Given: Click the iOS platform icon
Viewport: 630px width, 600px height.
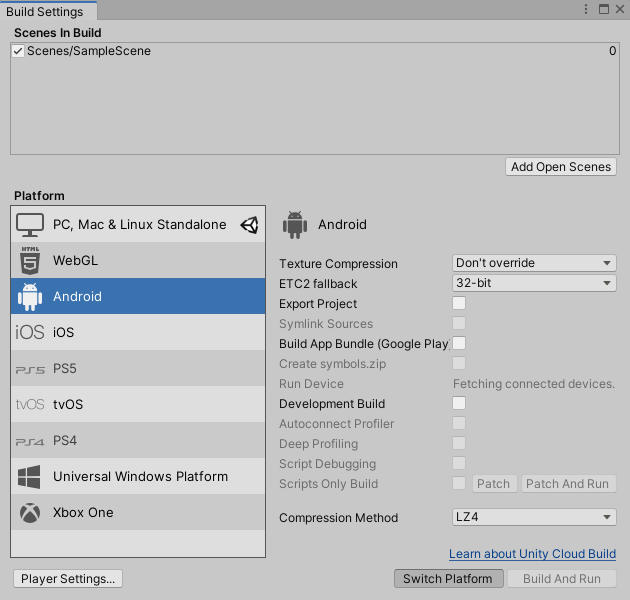Looking at the screenshot, I should pos(30,332).
